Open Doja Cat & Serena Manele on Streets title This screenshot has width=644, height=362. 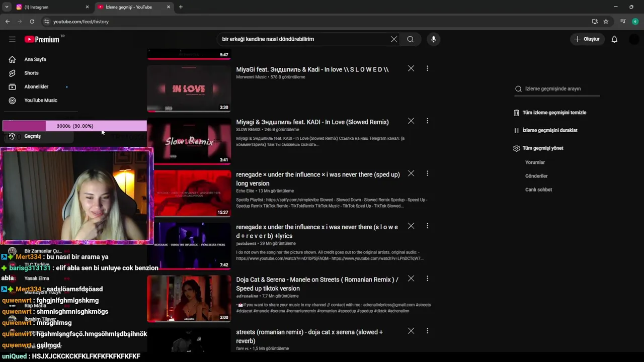click(317, 284)
